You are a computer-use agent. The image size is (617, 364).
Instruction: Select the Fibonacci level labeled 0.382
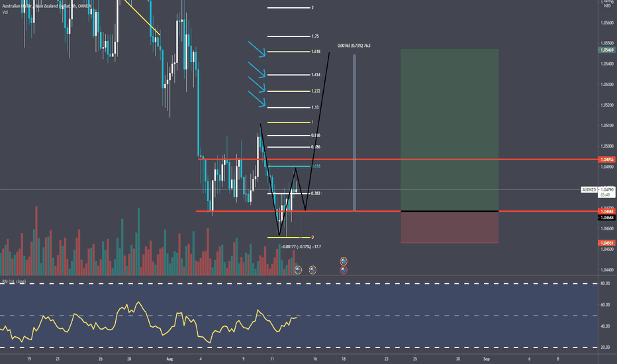coord(289,194)
